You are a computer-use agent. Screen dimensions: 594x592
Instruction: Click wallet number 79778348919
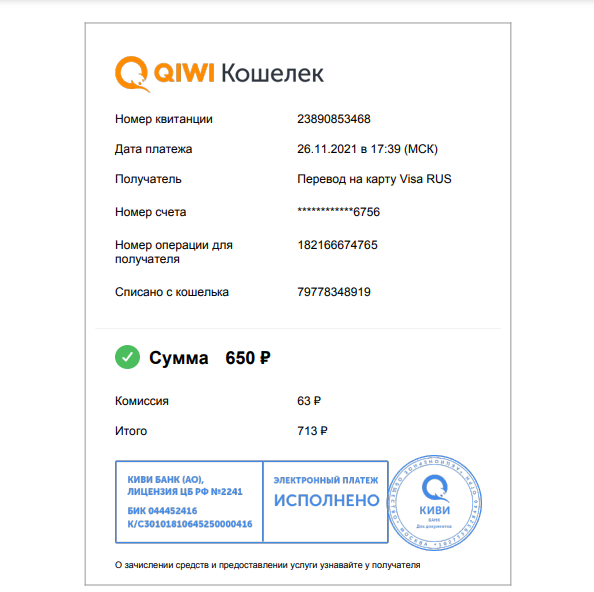[x=334, y=292]
